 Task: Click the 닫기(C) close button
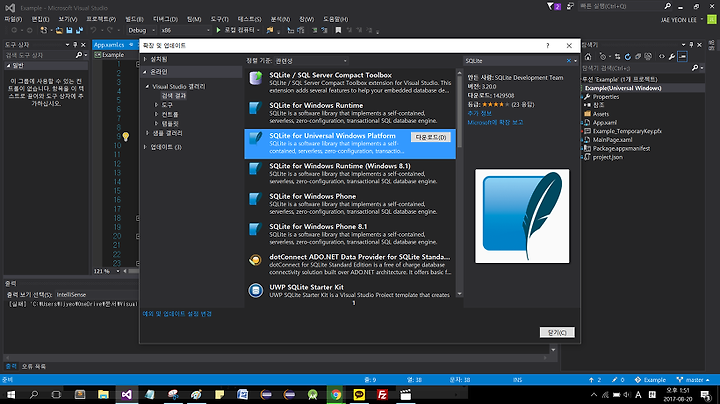pyautogui.click(x=557, y=332)
